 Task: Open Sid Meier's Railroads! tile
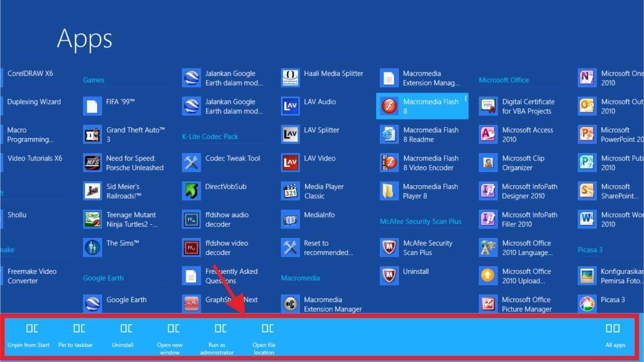[x=113, y=191]
